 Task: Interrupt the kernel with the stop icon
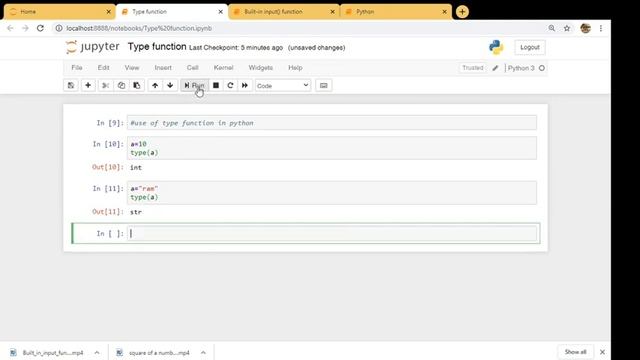216,85
